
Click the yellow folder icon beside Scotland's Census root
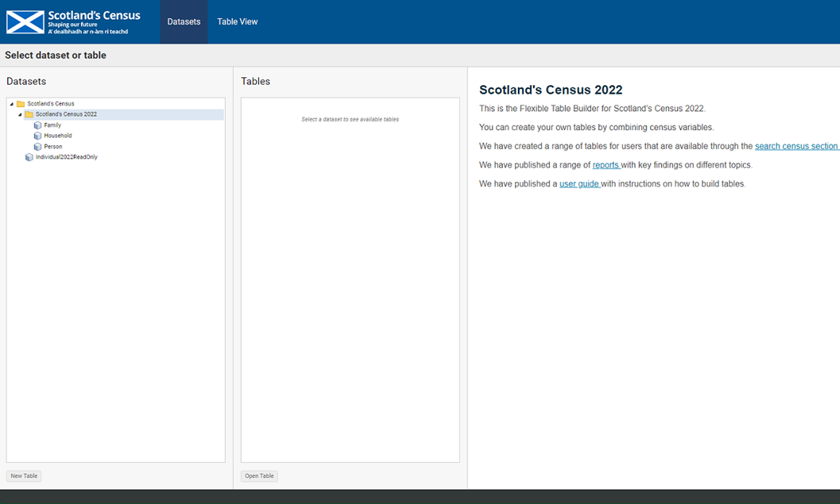click(x=21, y=104)
